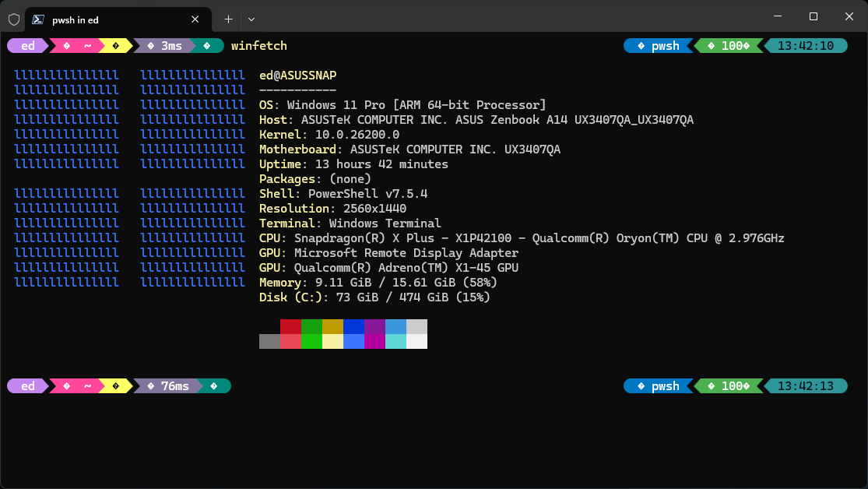Click the 13:42:13 clock segment

(x=805, y=386)
